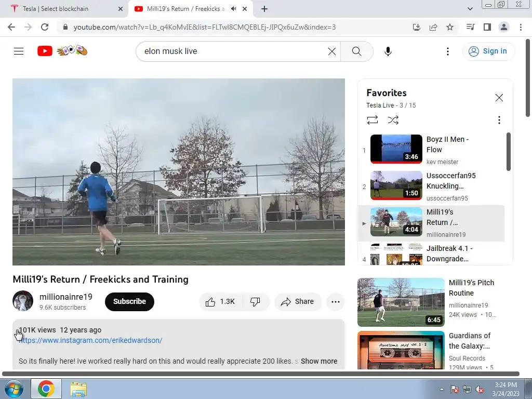
Task: Start voice search with microphone
Action: tap(388, 51)
